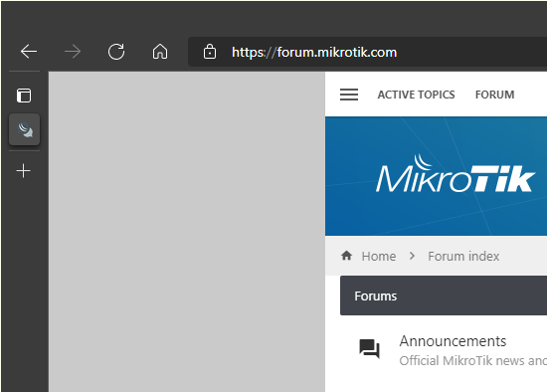Open the FORUM menu item
This screenshot has width=547, height=392.
pyautogui.click(x=494, y=95)
